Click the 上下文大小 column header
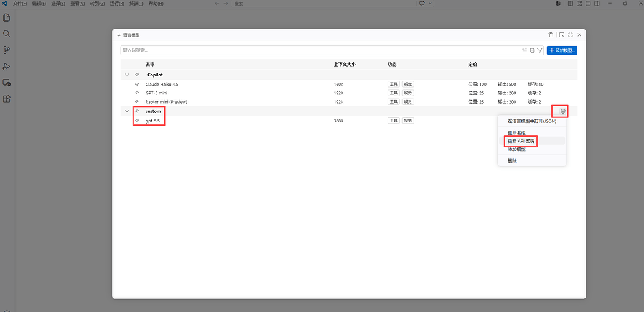644x312 pixels. [345, 65]
